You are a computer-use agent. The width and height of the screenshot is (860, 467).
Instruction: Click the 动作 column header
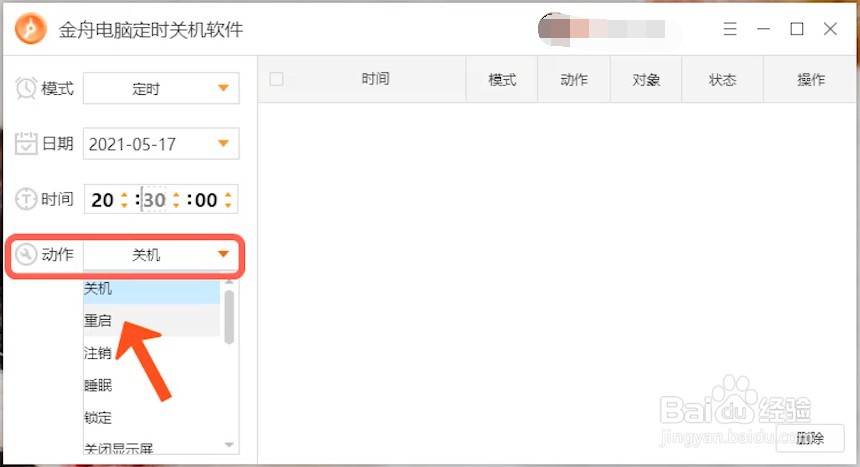[x=574, y=80]
